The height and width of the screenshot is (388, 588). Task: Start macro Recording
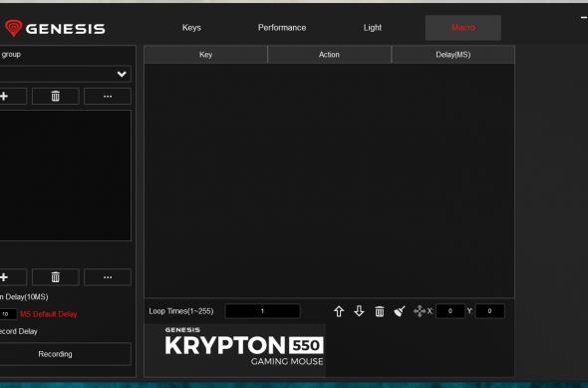[x=65, y=354]
